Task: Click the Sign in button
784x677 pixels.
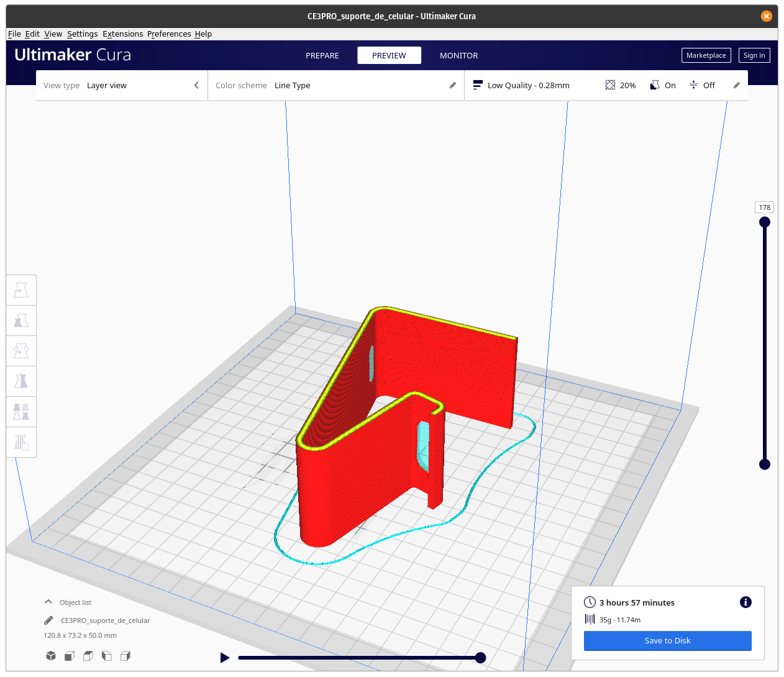Action: click(x=754, y=55)
